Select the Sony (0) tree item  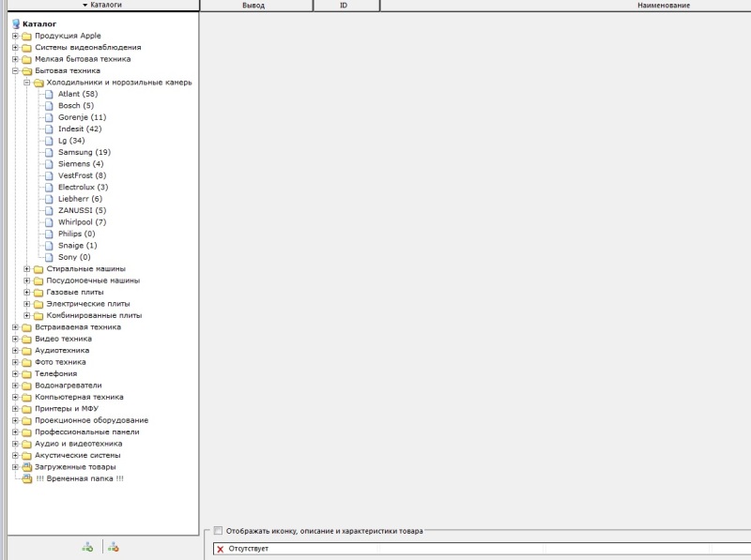(x=74, y=257)
